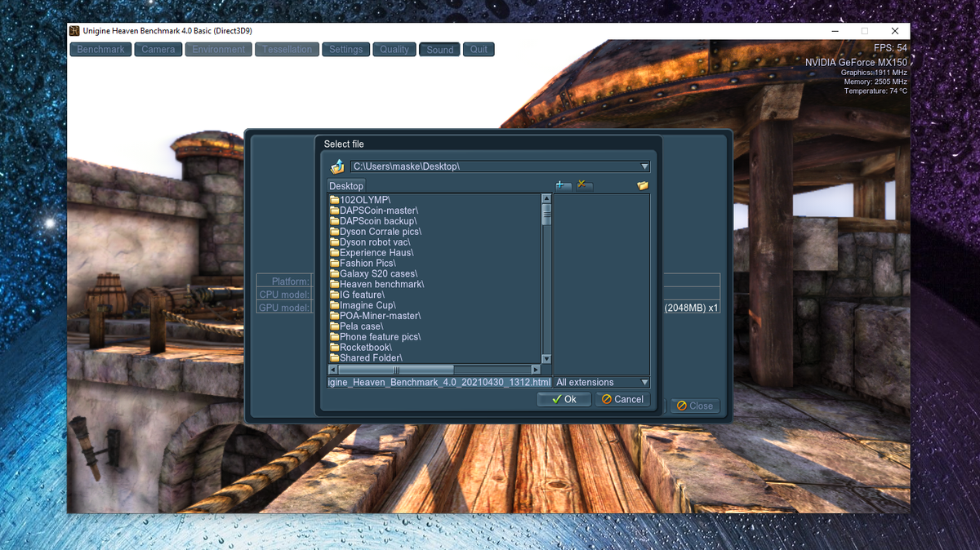Viewport: 980px width, 550px height.
Task: Open the Shared Folder directory
Action: (366, 357)
